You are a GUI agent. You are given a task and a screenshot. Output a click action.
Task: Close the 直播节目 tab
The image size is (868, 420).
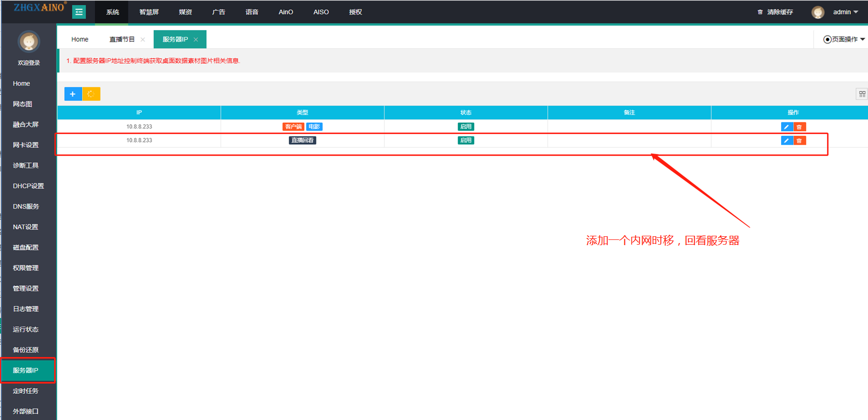click(143, 40)
